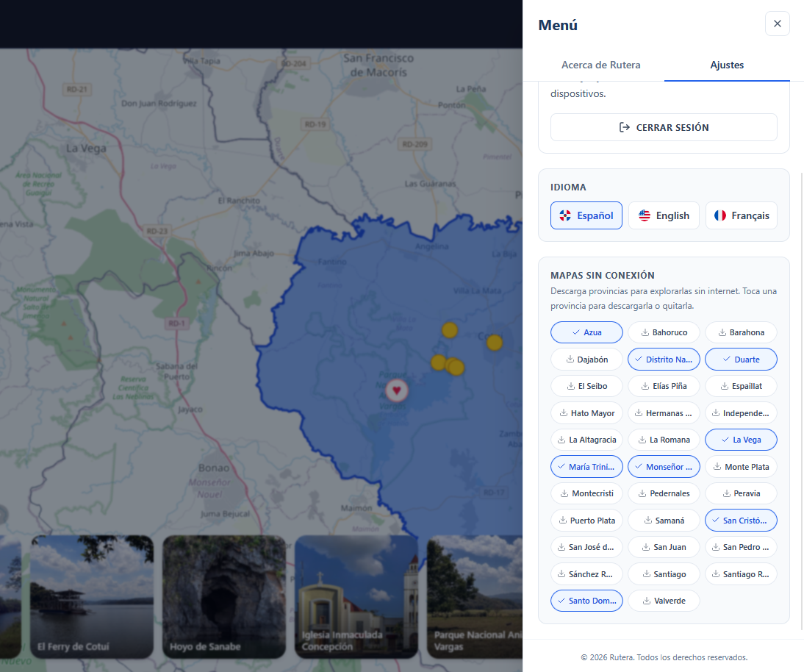
Task: Download the Valverde province map
Action: click(664, 601)
